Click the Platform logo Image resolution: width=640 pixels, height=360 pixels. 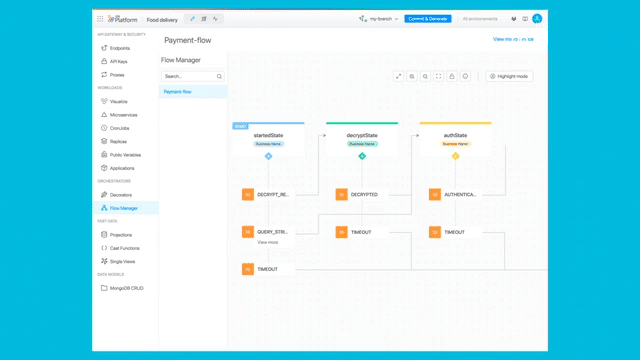(x=122, y=19)
